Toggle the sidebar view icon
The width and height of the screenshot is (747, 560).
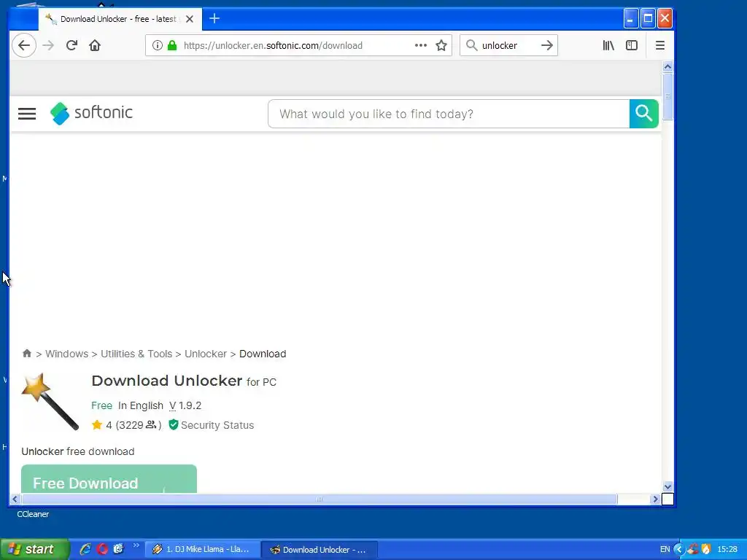tap(632, 45)
